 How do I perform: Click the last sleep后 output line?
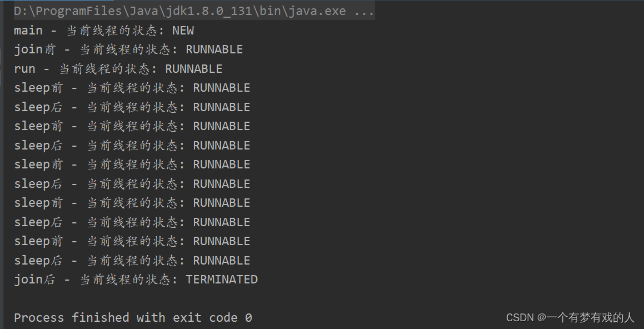(132, 261)
